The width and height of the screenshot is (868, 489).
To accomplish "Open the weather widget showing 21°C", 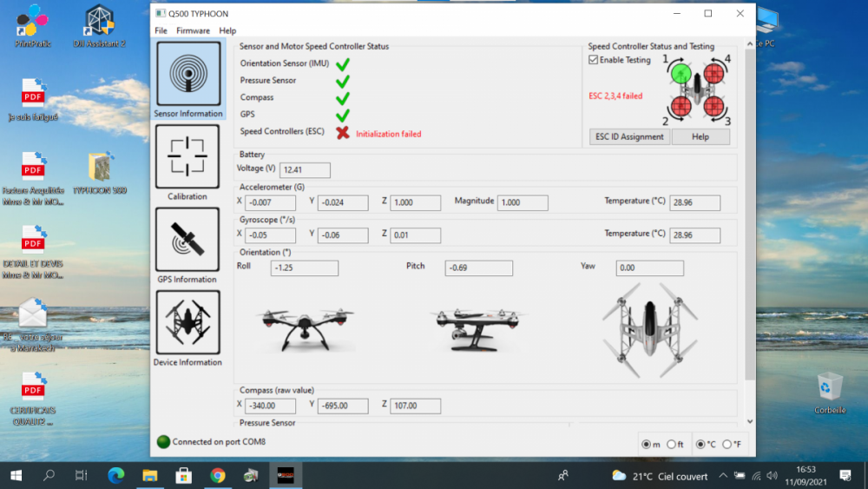I will (660, 476).
